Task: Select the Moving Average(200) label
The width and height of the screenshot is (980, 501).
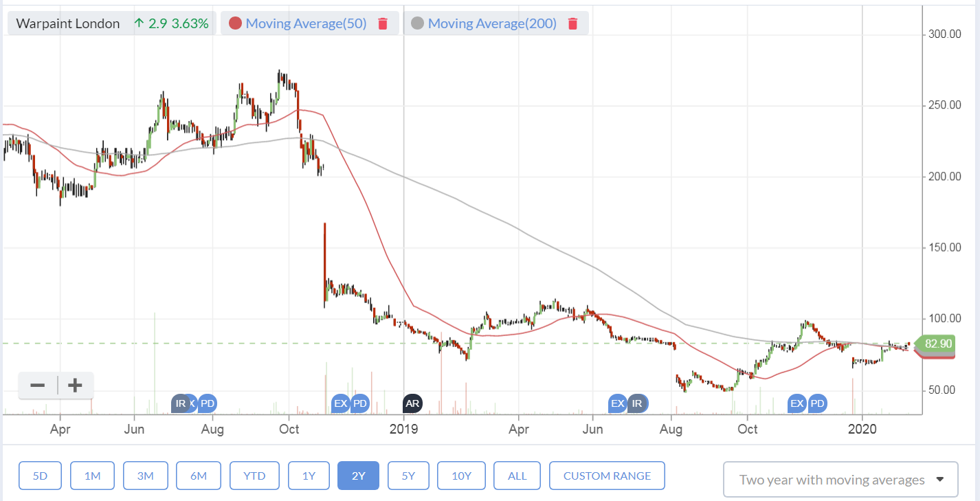Action: point(491,23)
